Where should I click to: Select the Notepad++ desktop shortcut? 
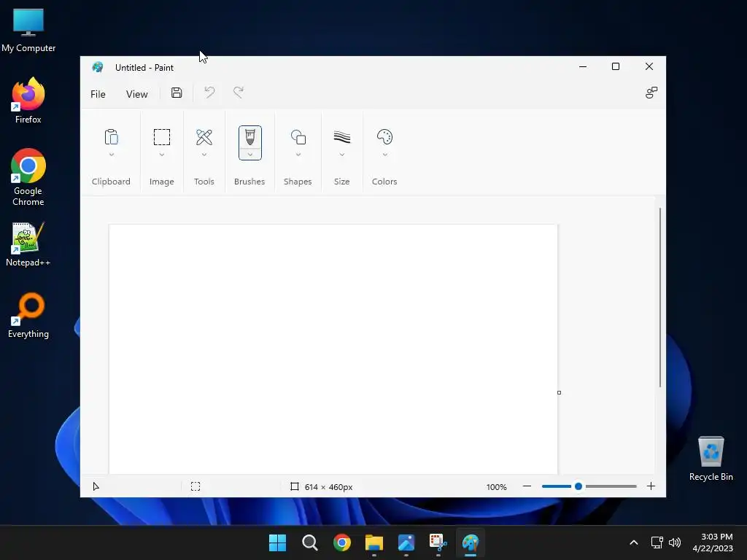tap(28, 244)
